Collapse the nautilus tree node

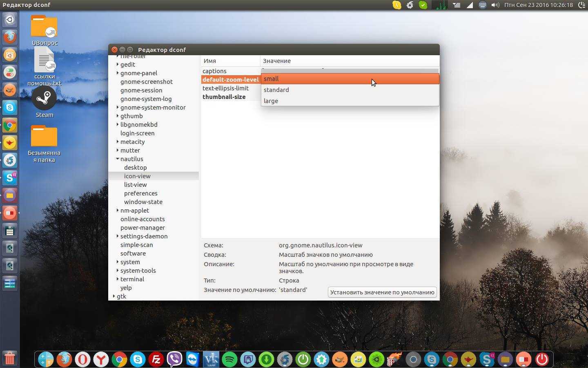(x=118, y=159)
